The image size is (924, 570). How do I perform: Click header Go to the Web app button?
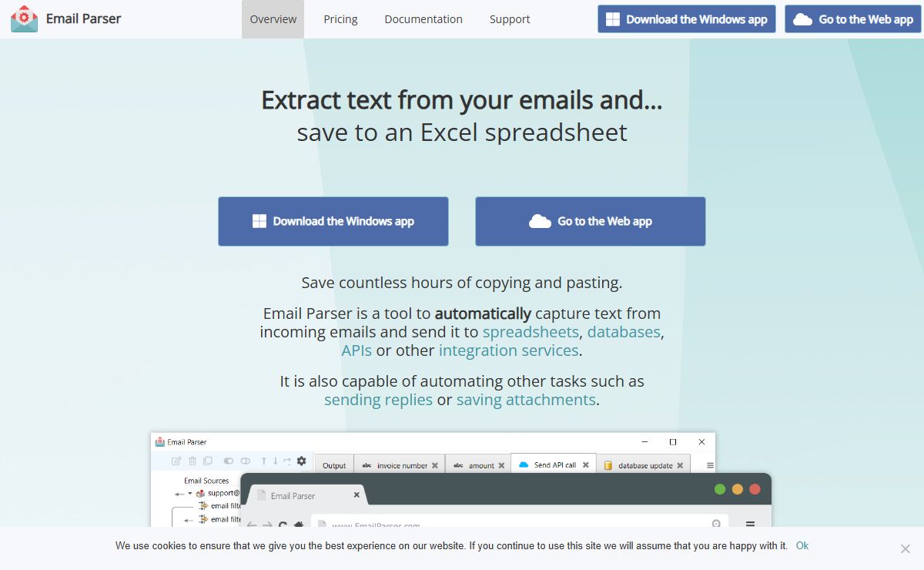click(x=853, y=19)
